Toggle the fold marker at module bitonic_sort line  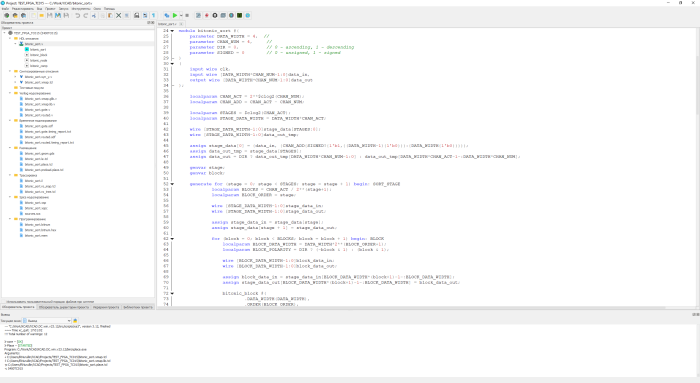click(172, 31)
